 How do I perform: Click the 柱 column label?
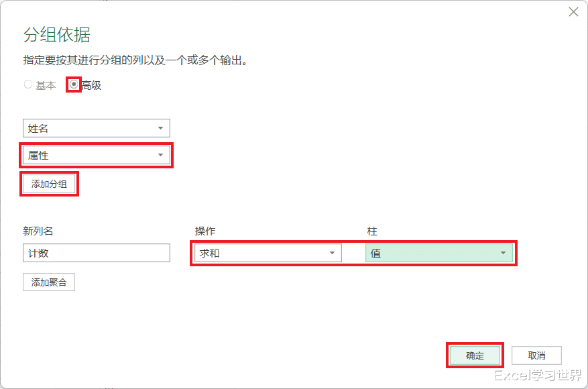click(372, 231)
